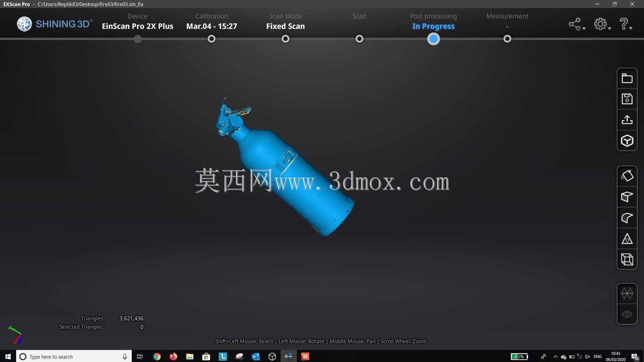Click the solid 3D cube model icon
The width and height of the screenshot is (644, 362).
pos(627,141)
